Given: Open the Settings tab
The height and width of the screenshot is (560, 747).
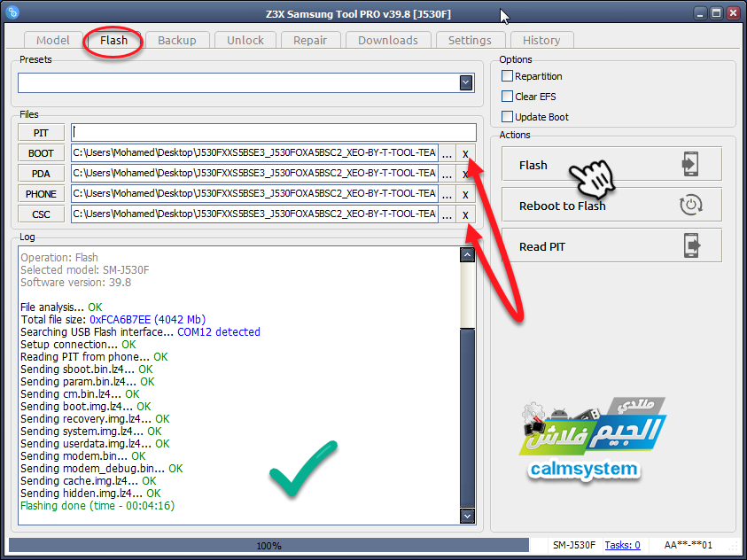Looking at the screenshot, I should pyautogui.click(x=470, y=40).
